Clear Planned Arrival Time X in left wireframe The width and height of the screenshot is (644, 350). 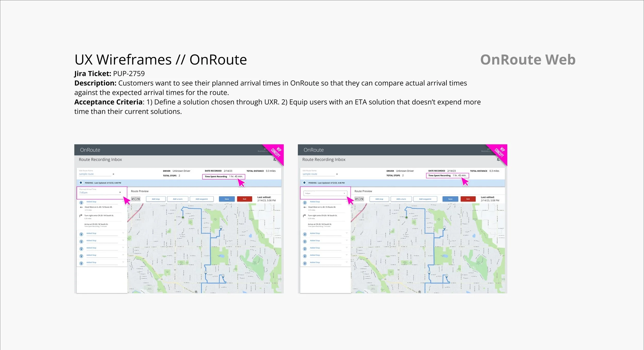click(x=120, y=192)
